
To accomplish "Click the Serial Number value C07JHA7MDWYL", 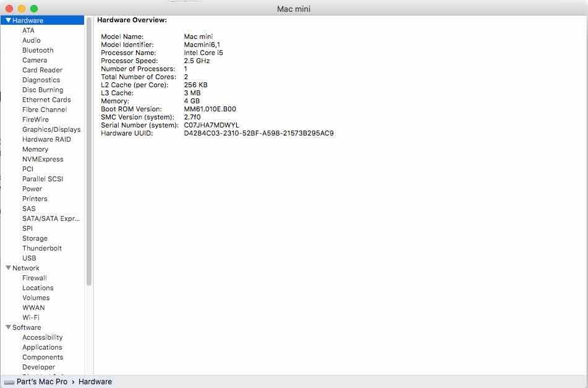I will (x=211, y=126).
